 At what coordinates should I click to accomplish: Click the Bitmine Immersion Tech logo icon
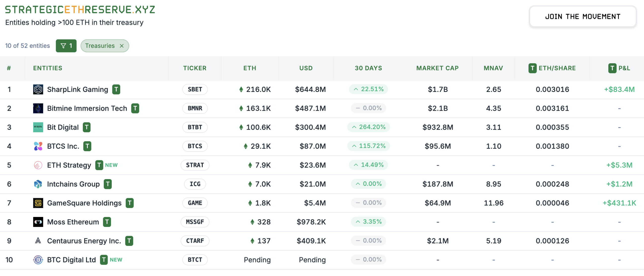[x=38, y=108]
